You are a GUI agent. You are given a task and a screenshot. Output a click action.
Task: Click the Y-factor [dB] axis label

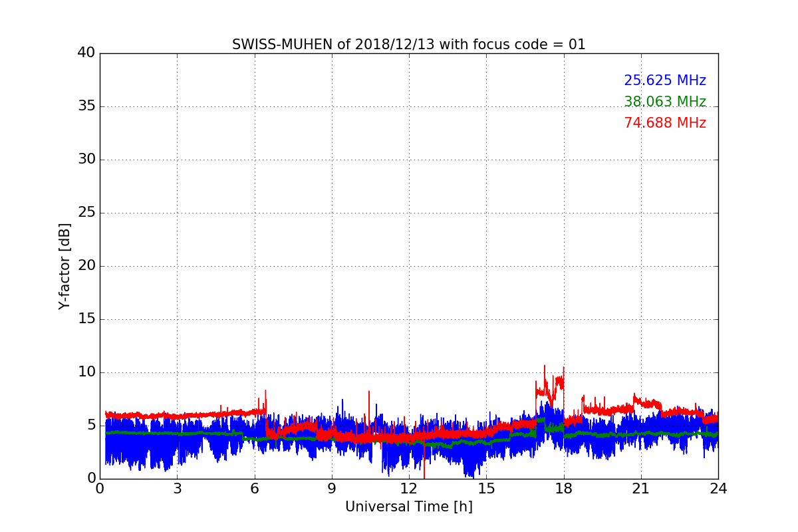(65, 266)
